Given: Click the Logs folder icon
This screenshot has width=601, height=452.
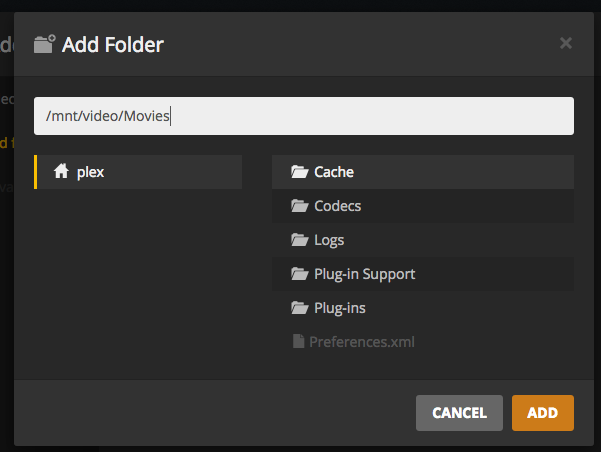Looking at the screenshot, I should coord(299,240).
